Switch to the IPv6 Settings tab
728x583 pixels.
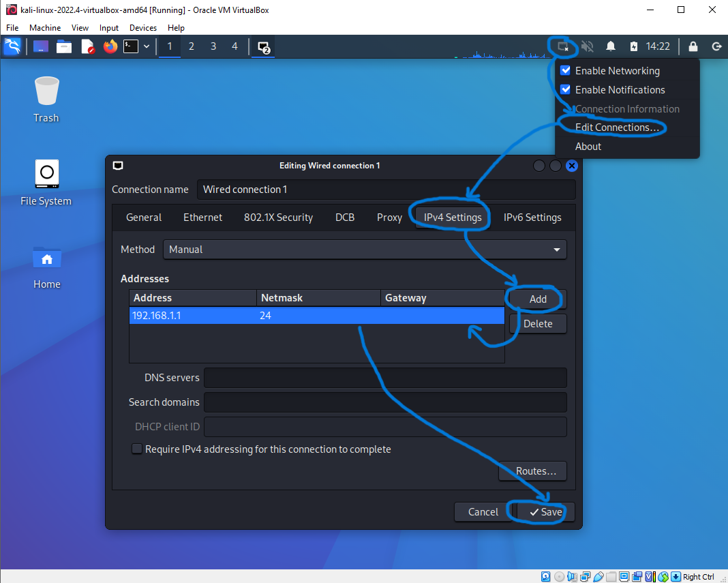pos(532,218)
